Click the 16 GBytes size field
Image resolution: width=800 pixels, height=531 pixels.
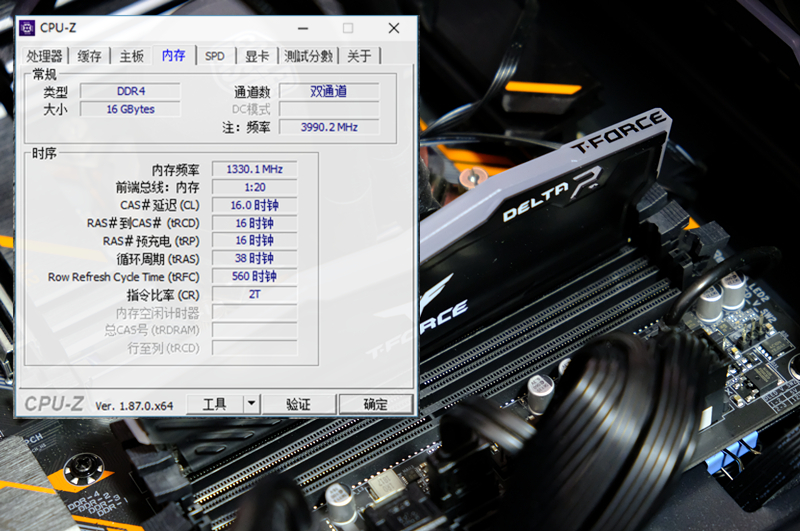pyautogui.click(x=131, y=109)
